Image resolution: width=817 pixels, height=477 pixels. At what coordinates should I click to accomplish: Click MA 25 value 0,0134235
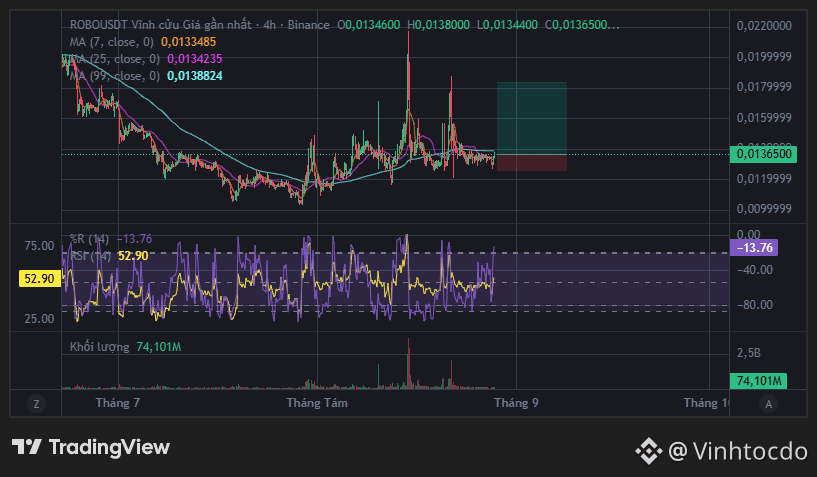194,59
